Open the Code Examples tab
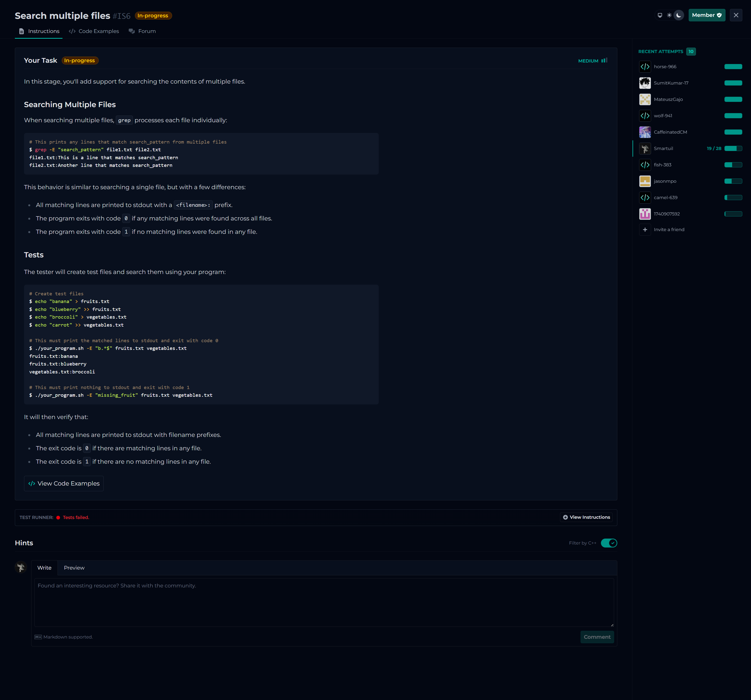 (94, 31)
